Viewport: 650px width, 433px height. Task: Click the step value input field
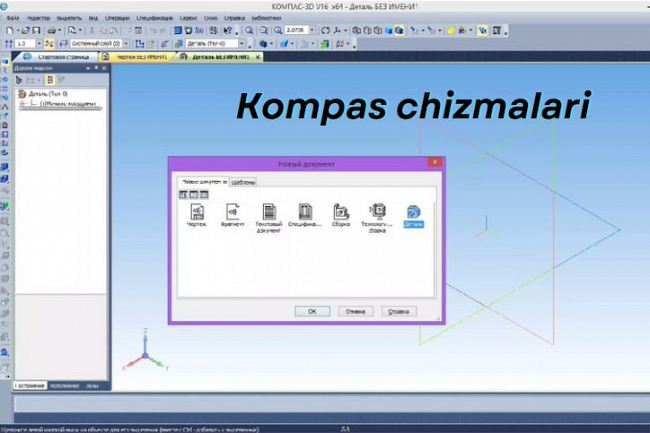[26, 44]
